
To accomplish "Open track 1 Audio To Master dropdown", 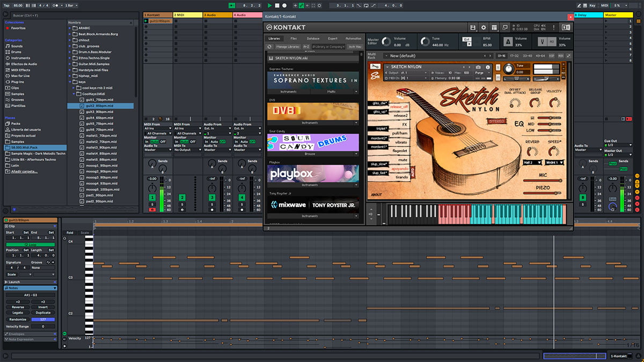I will (x=157, y=150).
